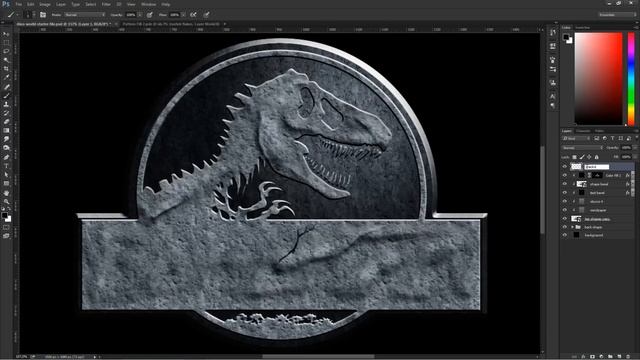Image resolution: width=640 pixels, height=360 pixels.
Task: Open effects on shape bevel layer
Action: [x=628, y=184]
